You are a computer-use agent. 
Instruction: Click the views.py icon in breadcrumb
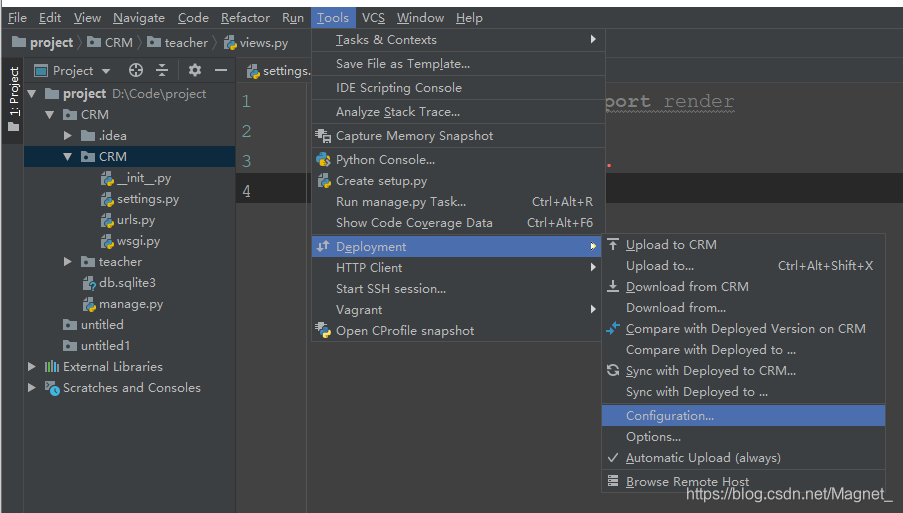pos(230,43)
